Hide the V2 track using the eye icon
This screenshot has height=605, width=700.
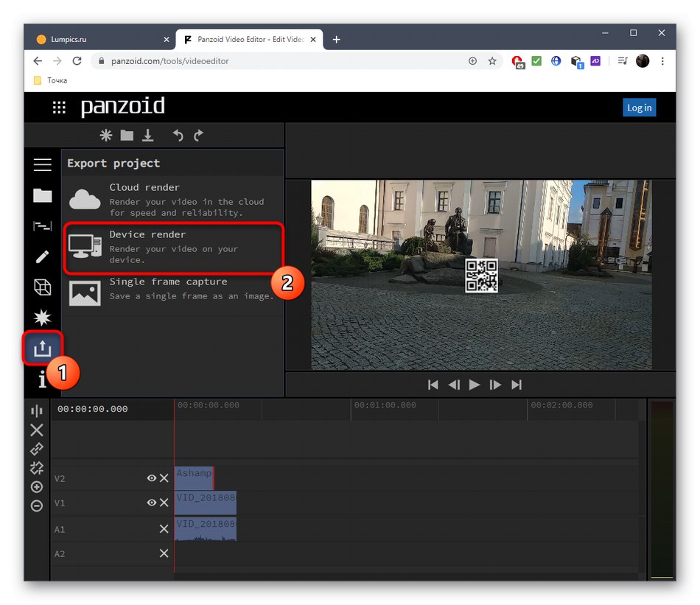click(x=151, y=478)
